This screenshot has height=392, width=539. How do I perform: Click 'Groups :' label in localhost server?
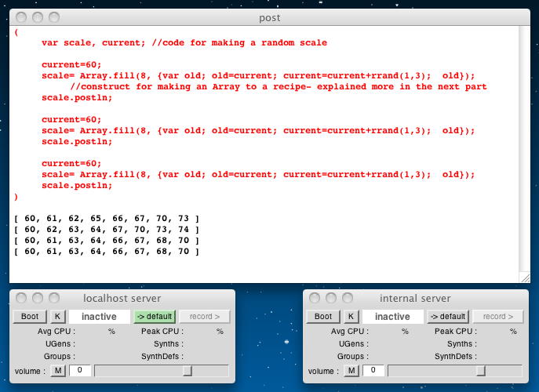tap(60, 356)
